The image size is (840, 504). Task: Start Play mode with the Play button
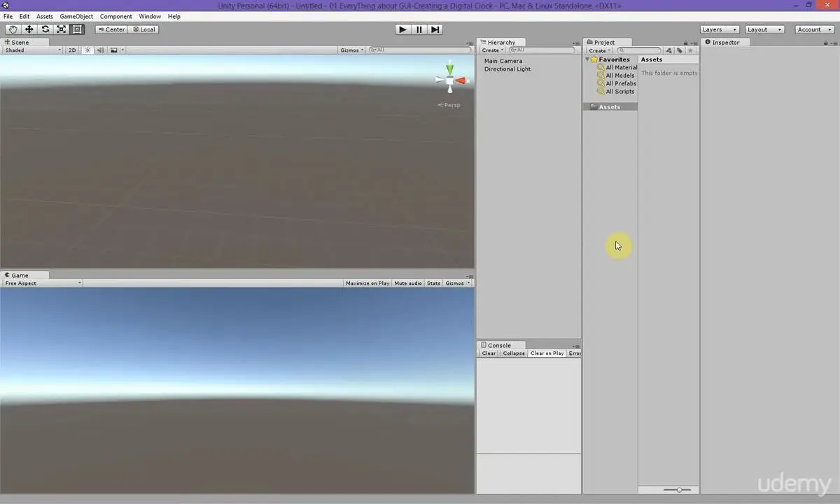point(402,29)
